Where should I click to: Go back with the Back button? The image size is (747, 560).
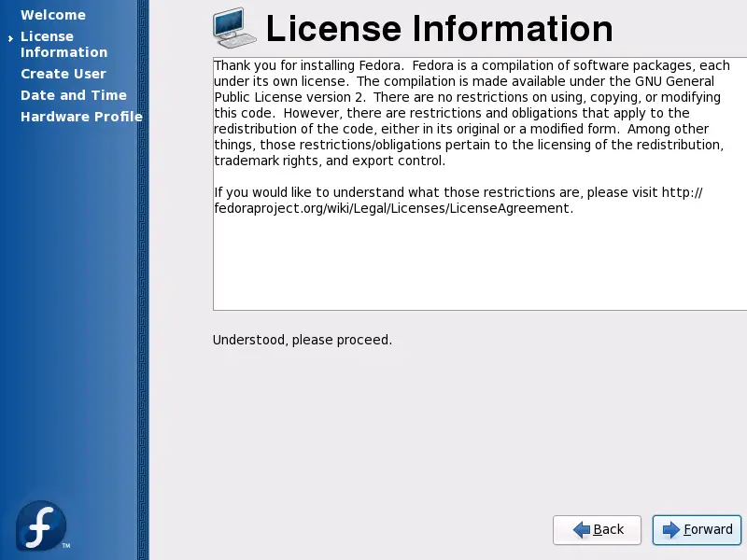point(597,529)
